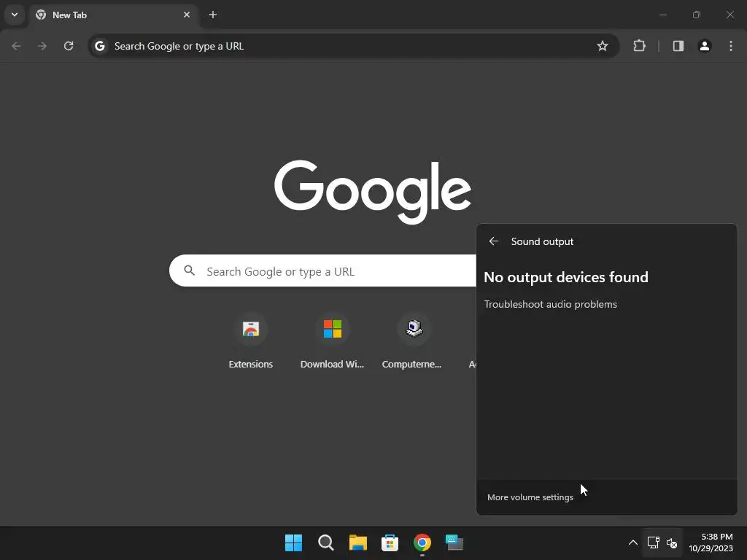Close the New Tab tab
747x560 pixels.
[x=187, y=15]
